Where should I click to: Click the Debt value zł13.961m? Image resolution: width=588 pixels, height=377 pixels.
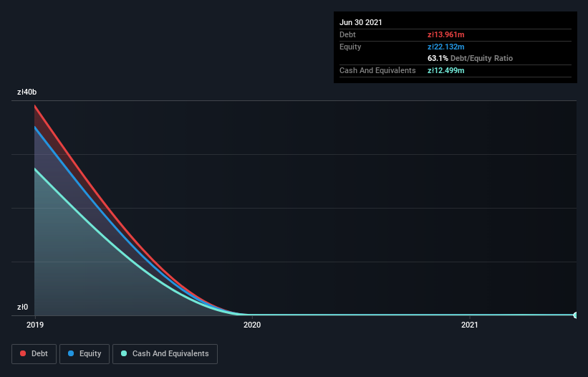coord(446,35)
